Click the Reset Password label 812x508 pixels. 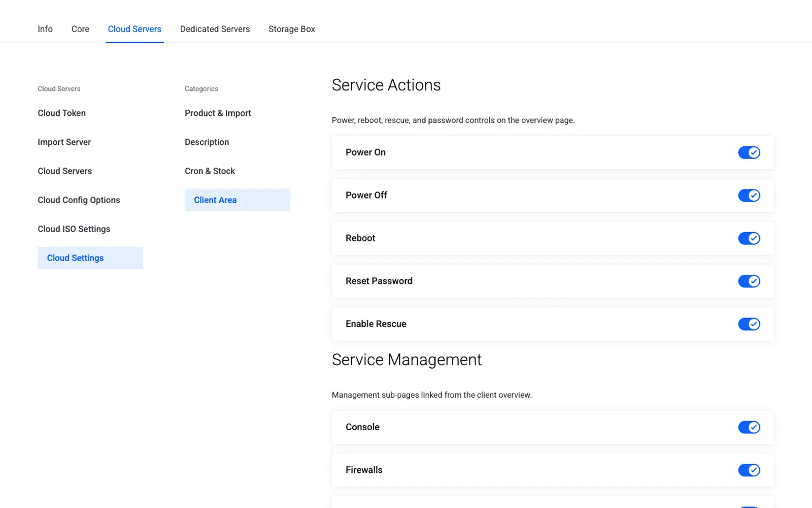[x=379, y=281]
